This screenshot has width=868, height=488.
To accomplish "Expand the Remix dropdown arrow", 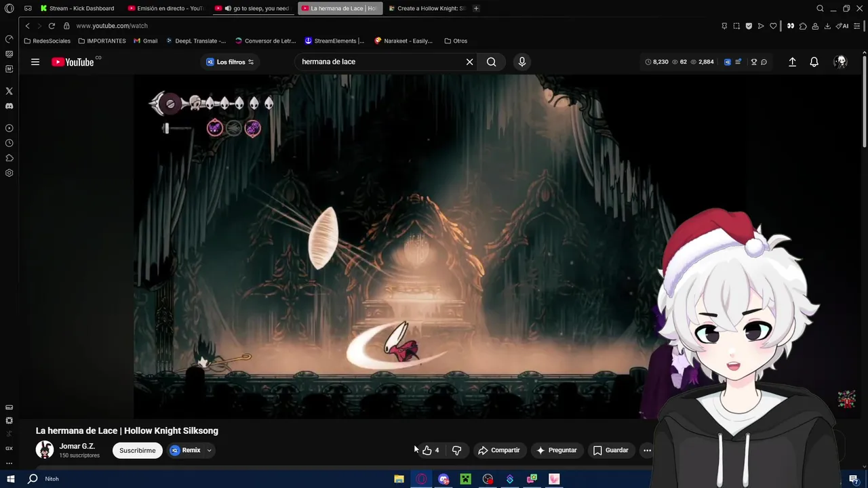I will pyautogui.click(x=209, y=450).
